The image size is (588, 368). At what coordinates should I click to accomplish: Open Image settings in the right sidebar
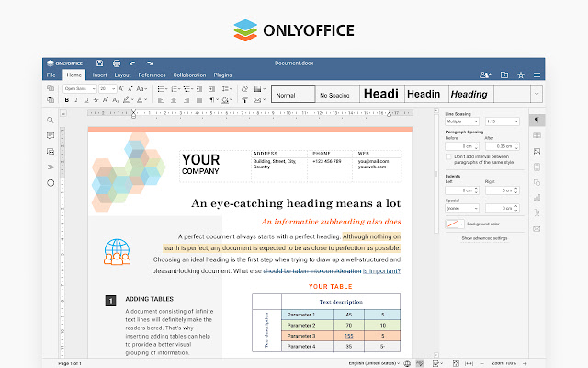[537, 152]
